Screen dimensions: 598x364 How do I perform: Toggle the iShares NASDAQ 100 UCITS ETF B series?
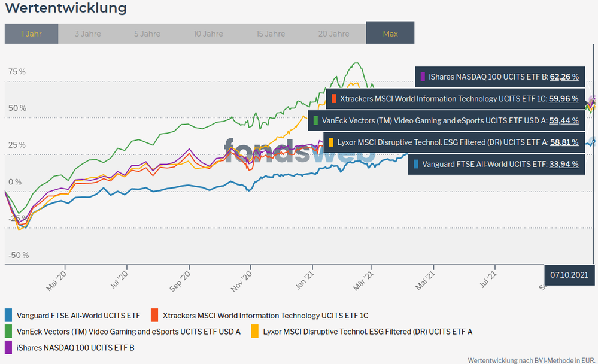pyautogui.click(x=75, y=347)
